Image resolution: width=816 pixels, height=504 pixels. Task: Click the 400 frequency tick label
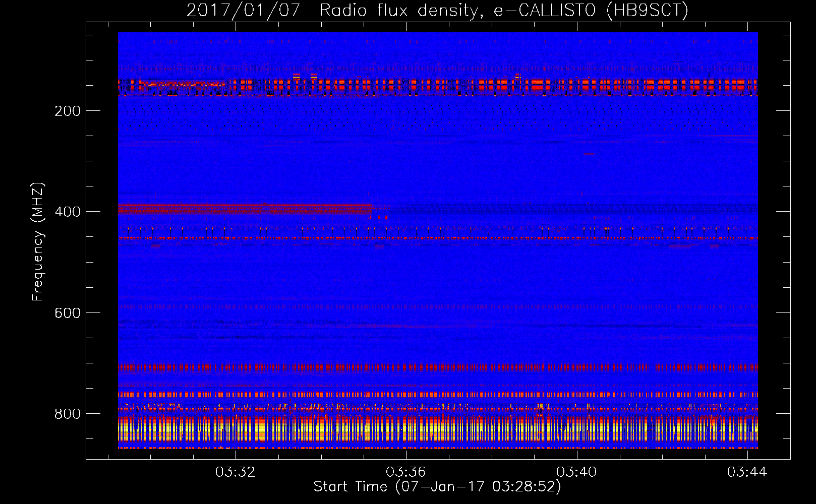coord(68,212)
